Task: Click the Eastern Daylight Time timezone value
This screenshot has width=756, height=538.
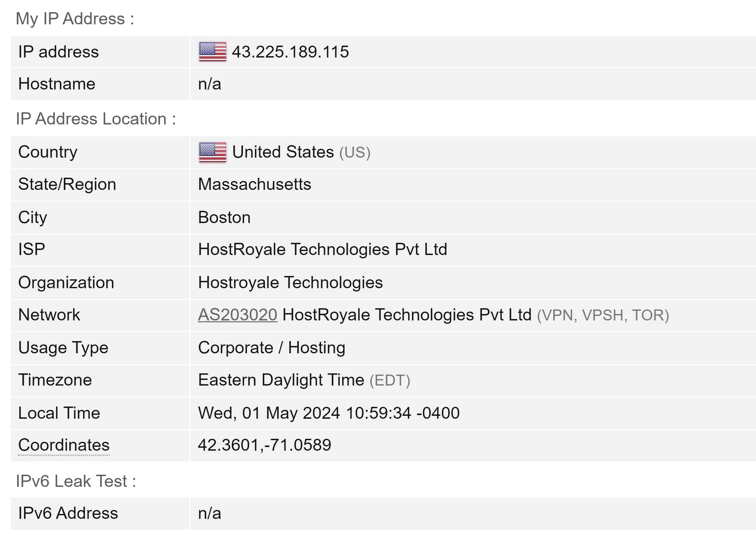Action: pyautogui.click(x=281, y=380)
